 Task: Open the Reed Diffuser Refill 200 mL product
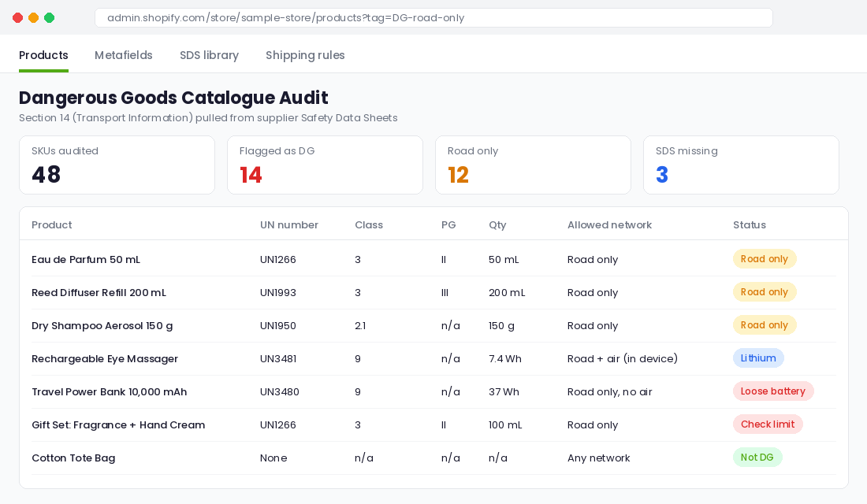point(99,292)
